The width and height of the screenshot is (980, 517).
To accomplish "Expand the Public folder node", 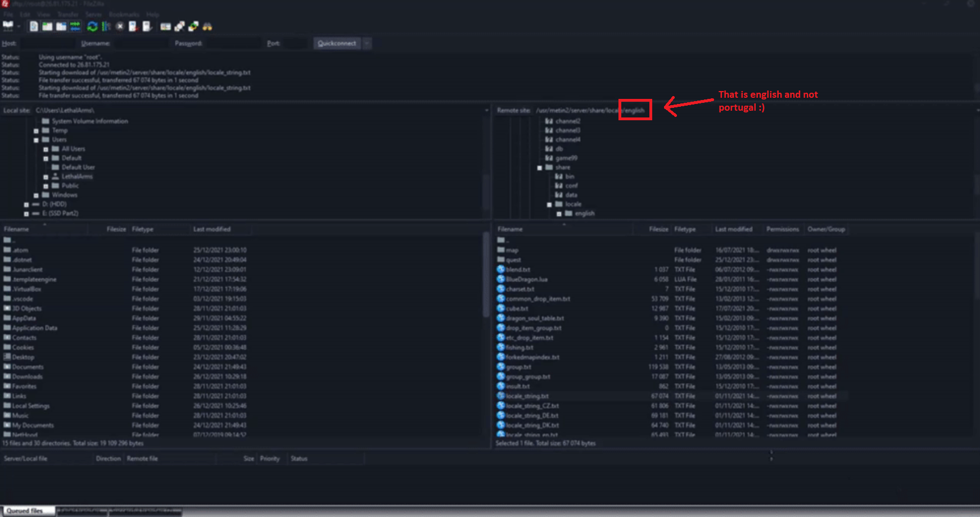I will click(x=46, y=186).
